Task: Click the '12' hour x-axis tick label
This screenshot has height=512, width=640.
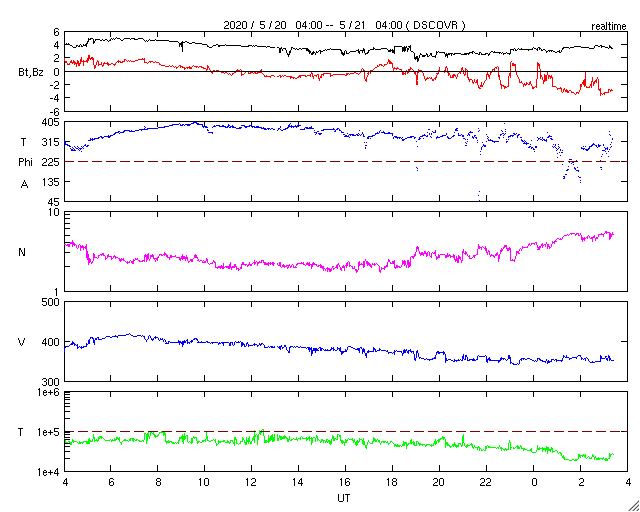Action: point(251,483)
